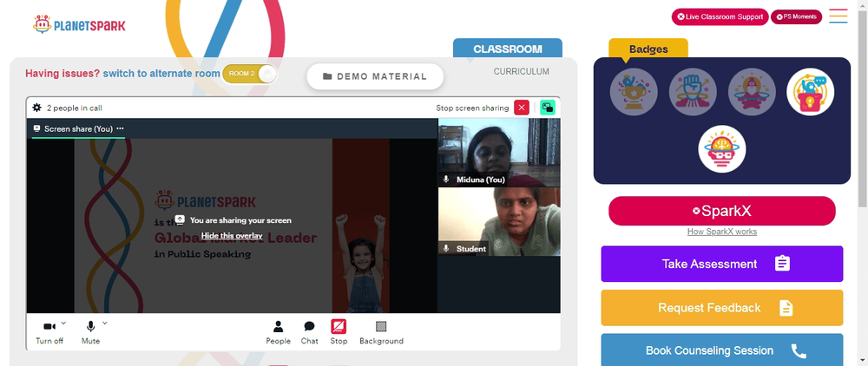Stop screen sharing from bottom toolbar

339,332
